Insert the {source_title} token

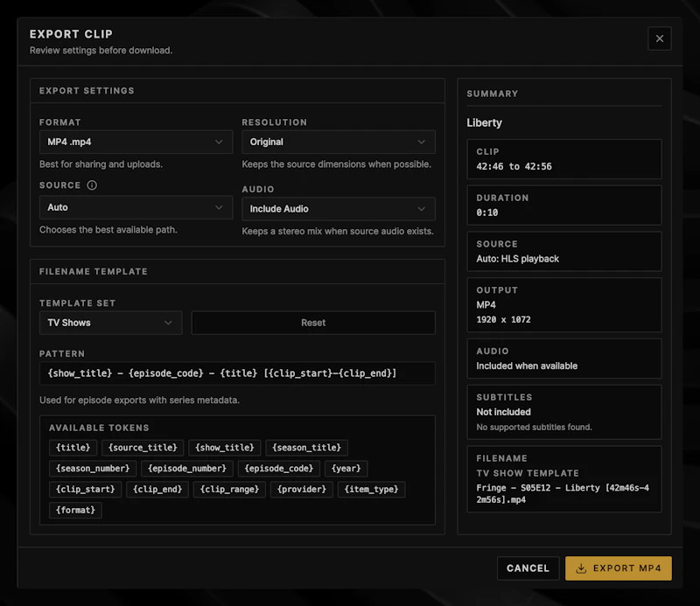pyautogui.click(x=143, y=448)
